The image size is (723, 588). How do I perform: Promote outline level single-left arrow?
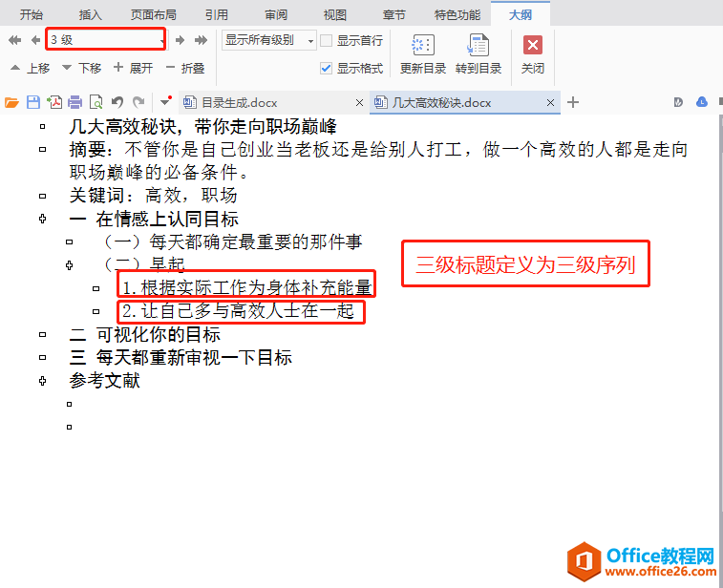coord(35,40)
